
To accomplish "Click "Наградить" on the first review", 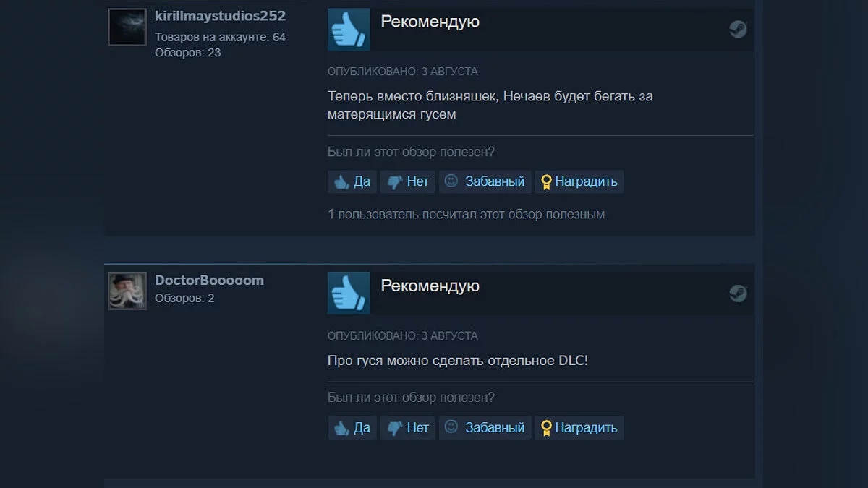I will click(x=579, y=181).
